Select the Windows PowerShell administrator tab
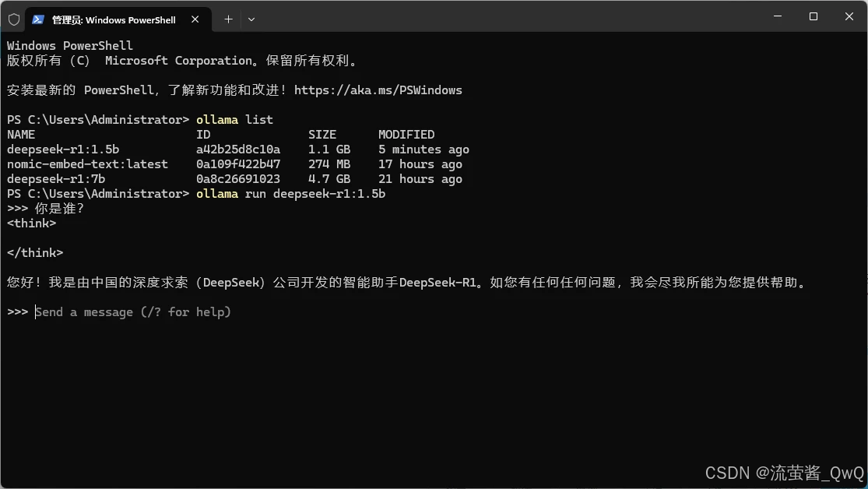 [118, 19]
